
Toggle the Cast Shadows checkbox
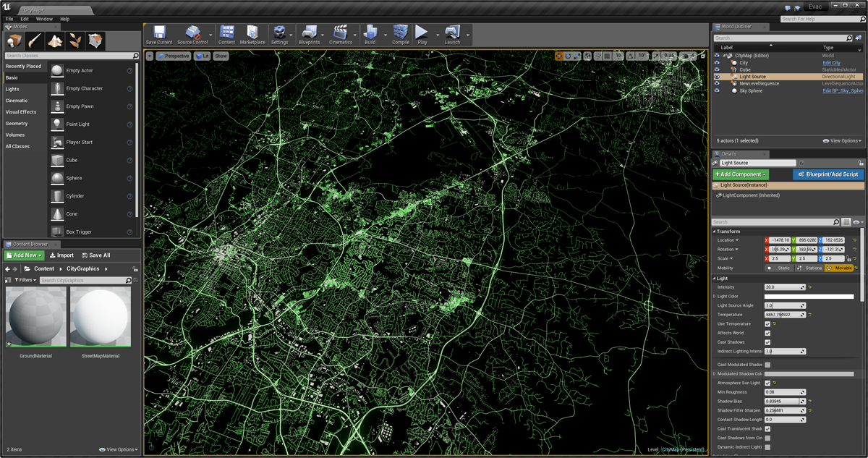[x=767, y=342]
